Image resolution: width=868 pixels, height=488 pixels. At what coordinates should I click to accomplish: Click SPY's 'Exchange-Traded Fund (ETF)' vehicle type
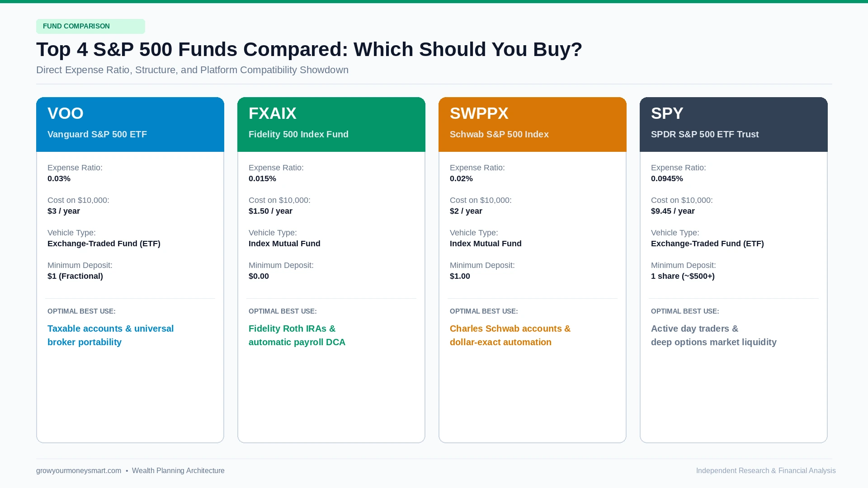[x=708, y=244]
